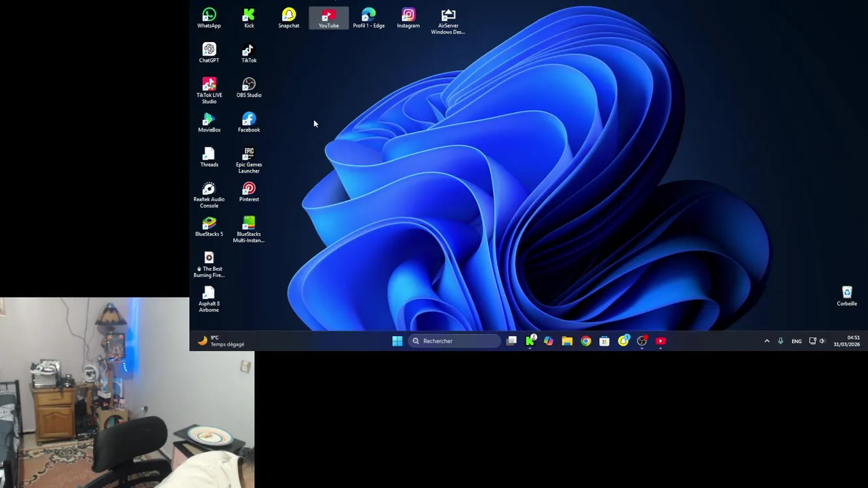Select the BlueStacks 5 desktop icon

tap(209, 227)
